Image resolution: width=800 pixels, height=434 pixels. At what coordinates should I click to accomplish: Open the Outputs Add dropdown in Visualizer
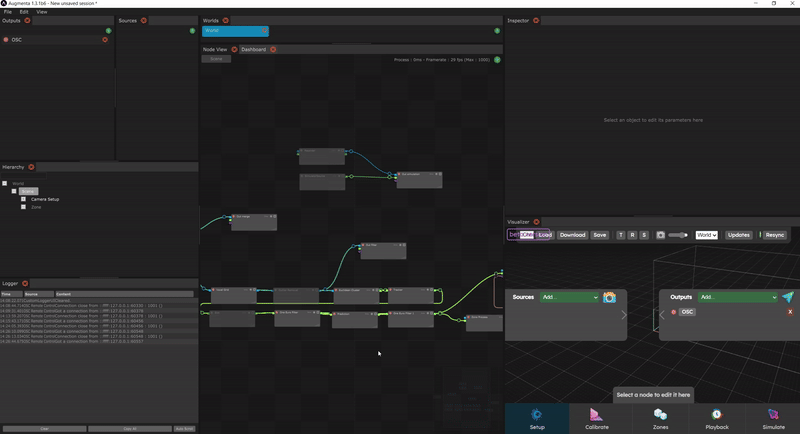pyautogui.click(x=739, y=297)
